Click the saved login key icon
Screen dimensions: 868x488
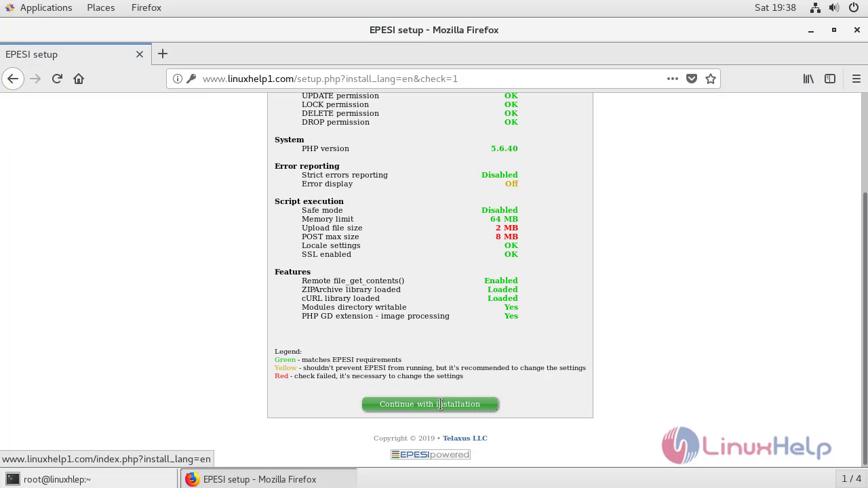tap(191, 79)
